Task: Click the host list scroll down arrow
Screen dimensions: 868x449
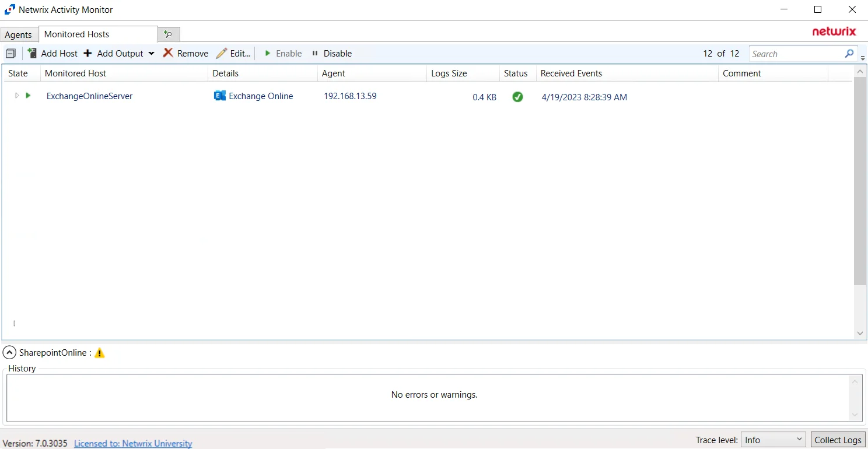Action: [860, 334]
